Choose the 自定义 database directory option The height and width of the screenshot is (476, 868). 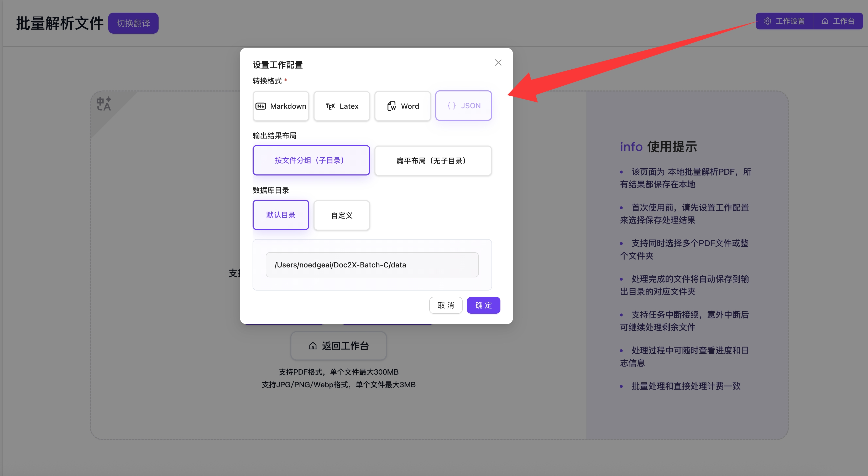pyautogui.click(x=342, y=215)
